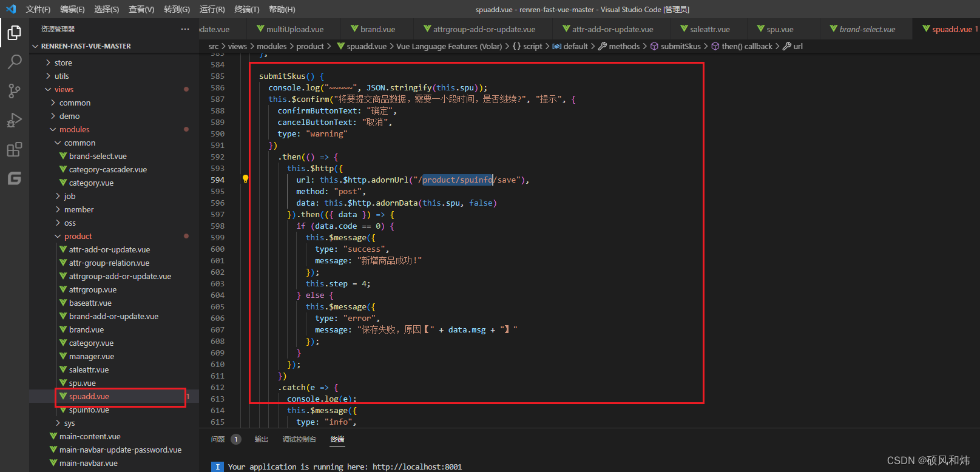The image size is (980, 472).
Task: Click http://localhost:8001 link in terminal
Action: coord(417,467)
